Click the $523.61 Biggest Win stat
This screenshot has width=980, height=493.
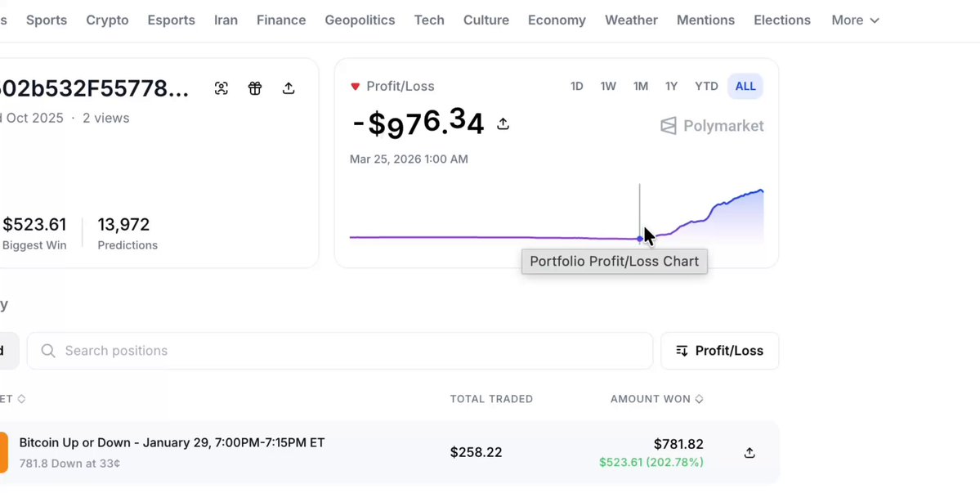point(34,233)
